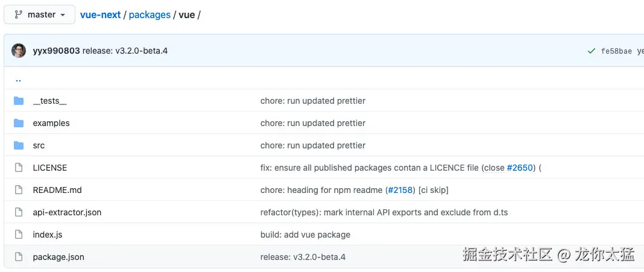Click the api-extractor.json file icon

pyautogui.click(x=19, y=212)
